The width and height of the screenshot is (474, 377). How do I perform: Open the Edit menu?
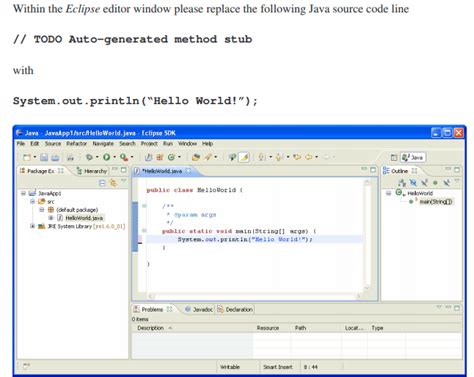(x=35, y=144)
